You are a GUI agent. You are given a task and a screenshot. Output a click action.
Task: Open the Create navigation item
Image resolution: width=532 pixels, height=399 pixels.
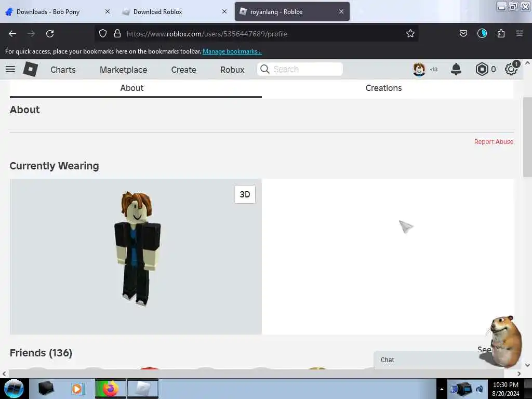pyautogui.click(x=183, y=70)
